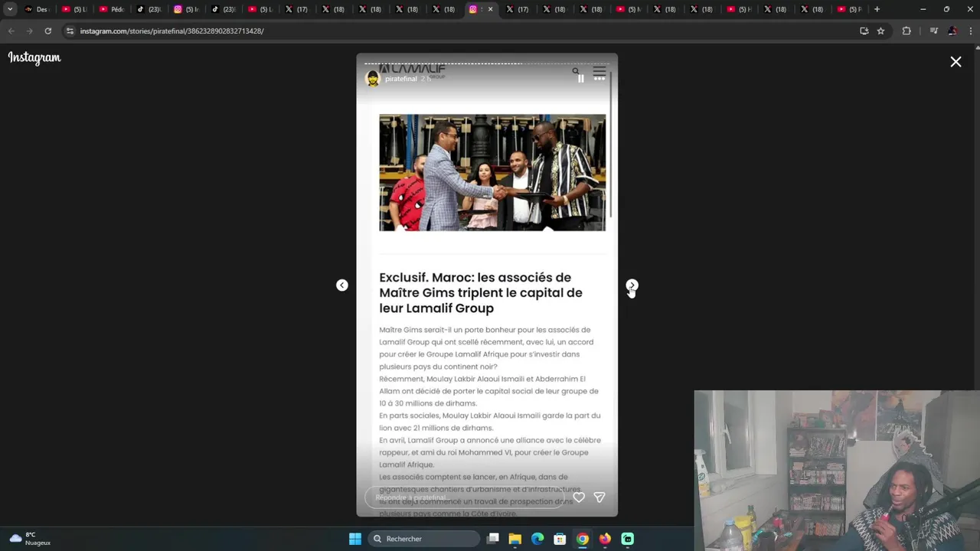980x551 pixels.
Task: Open Chrome media controls icon
Action: tap(933, 31)
